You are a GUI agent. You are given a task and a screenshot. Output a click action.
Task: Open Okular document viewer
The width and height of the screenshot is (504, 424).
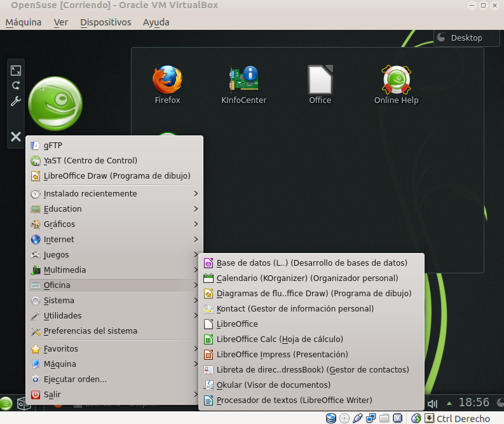click(273, 385)
